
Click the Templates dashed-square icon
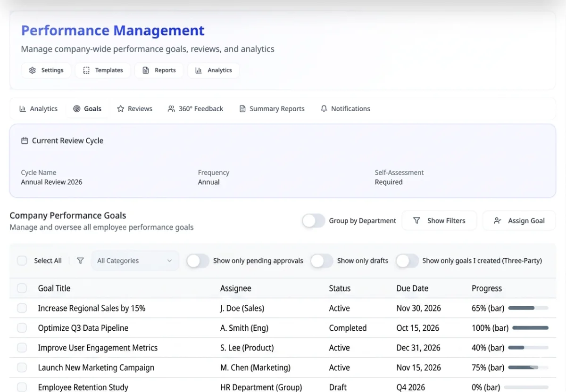point(86,70)
